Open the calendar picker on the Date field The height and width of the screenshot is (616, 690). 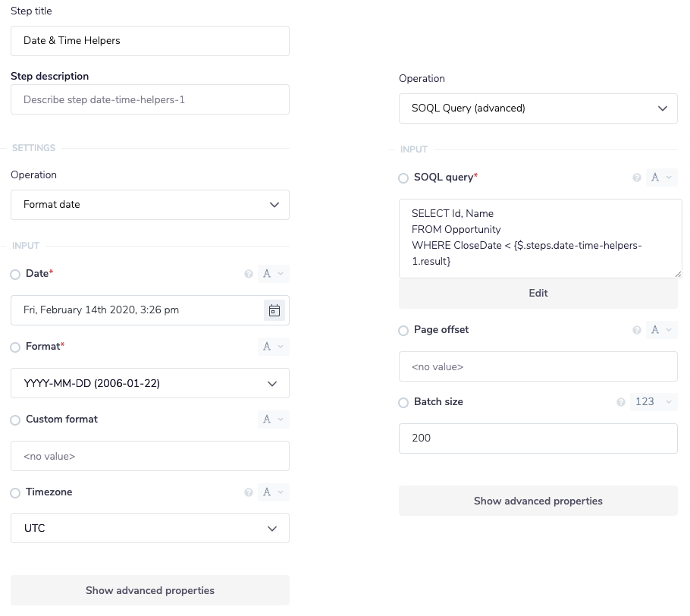tap(274, 310)
